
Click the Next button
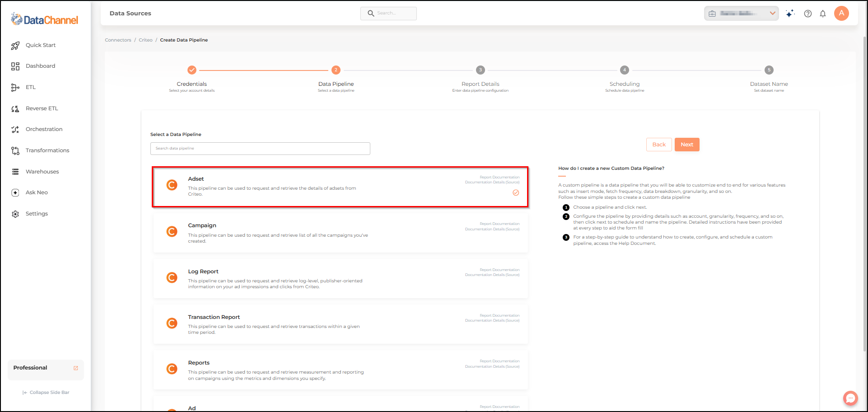click(x=687, y=145)
